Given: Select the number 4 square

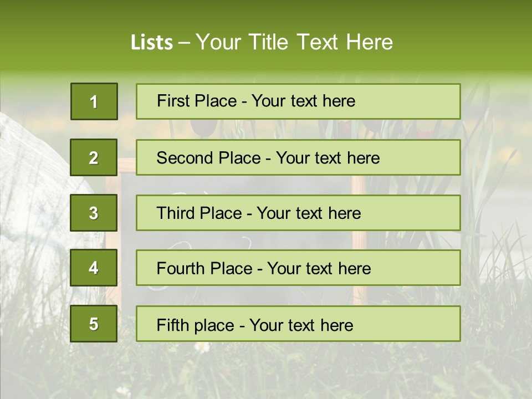Looking at the screenshot, I should pos(94,268).
